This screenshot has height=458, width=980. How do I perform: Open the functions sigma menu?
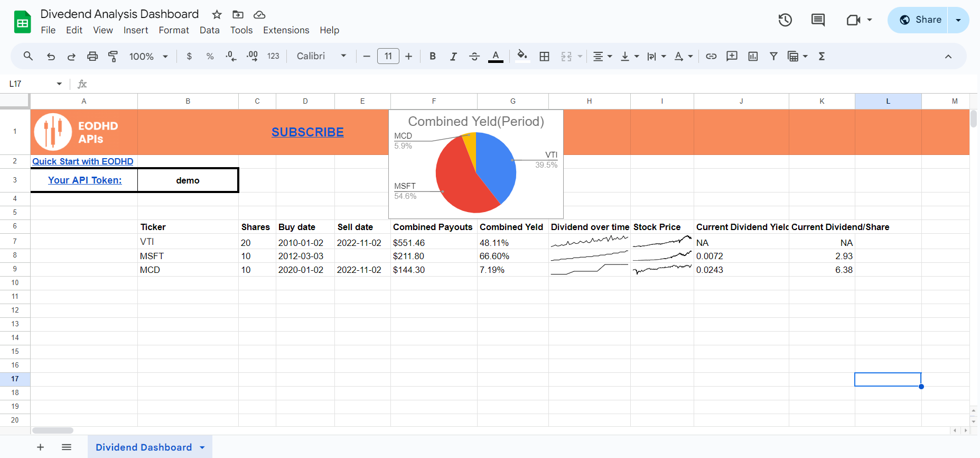point(822,56)
